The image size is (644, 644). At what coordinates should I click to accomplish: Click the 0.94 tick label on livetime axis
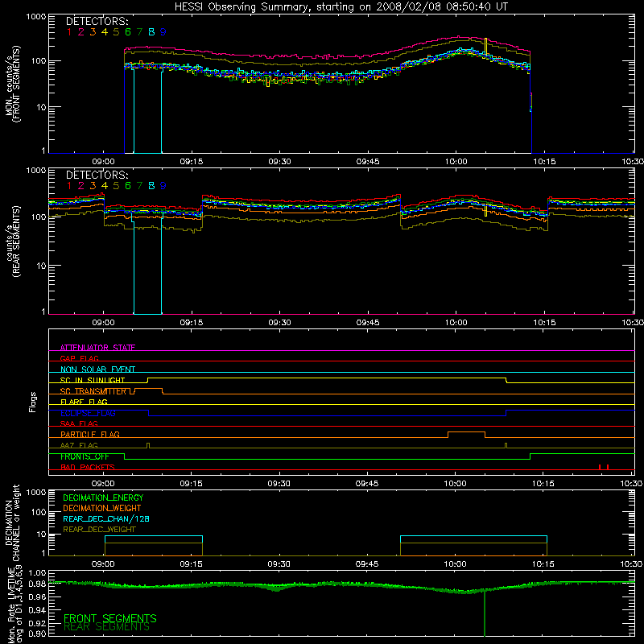(x=37, y=610)
